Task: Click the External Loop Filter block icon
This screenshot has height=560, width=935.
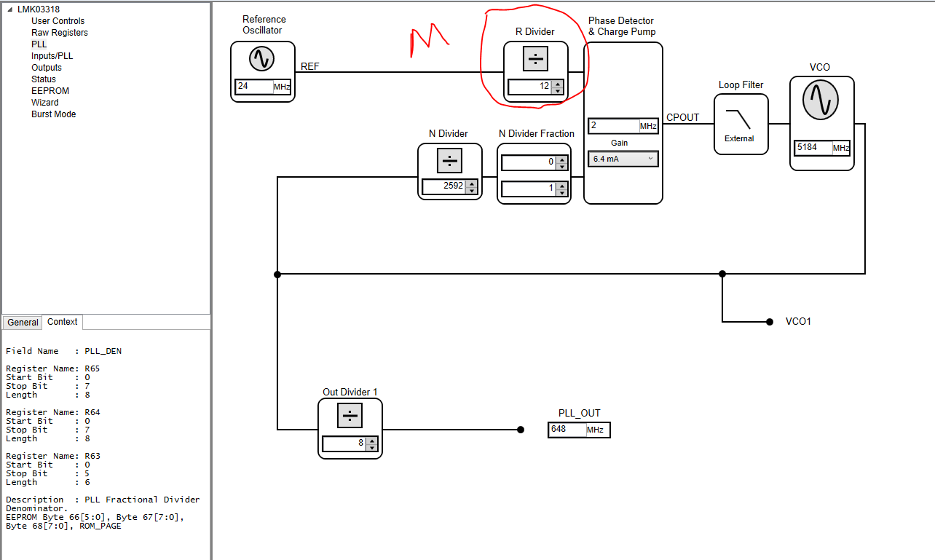Action: [741, 123]
